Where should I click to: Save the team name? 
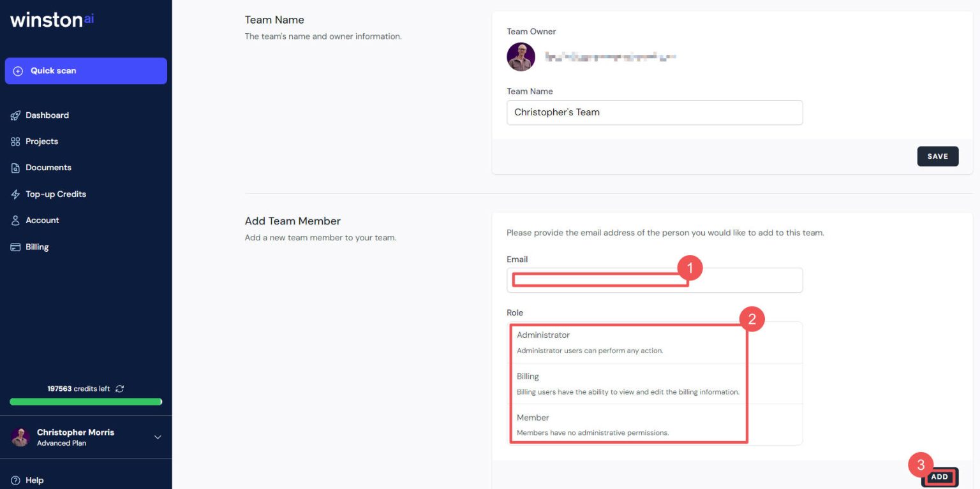[x=937, y=156]
